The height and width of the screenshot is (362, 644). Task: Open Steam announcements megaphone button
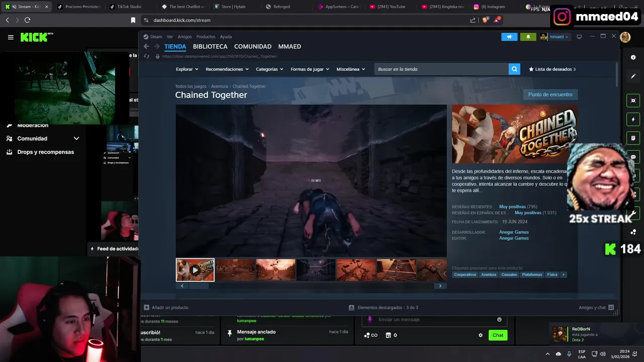coord(509,37)
